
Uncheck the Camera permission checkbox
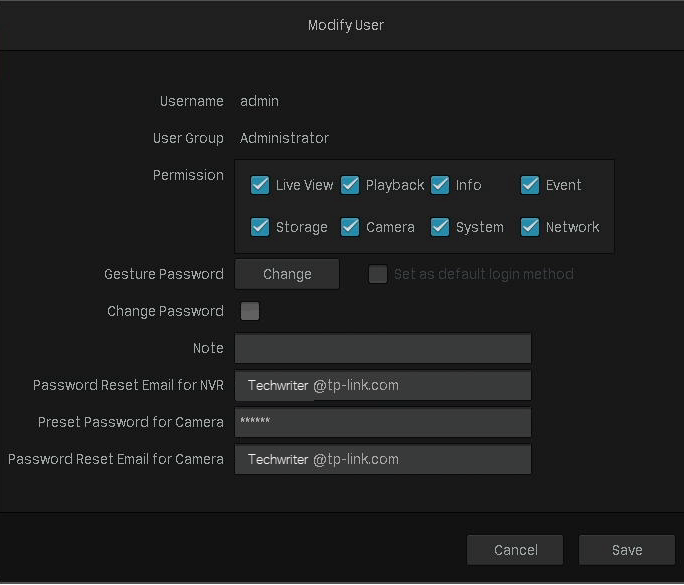pyautogui.click(x=350, y=227)
